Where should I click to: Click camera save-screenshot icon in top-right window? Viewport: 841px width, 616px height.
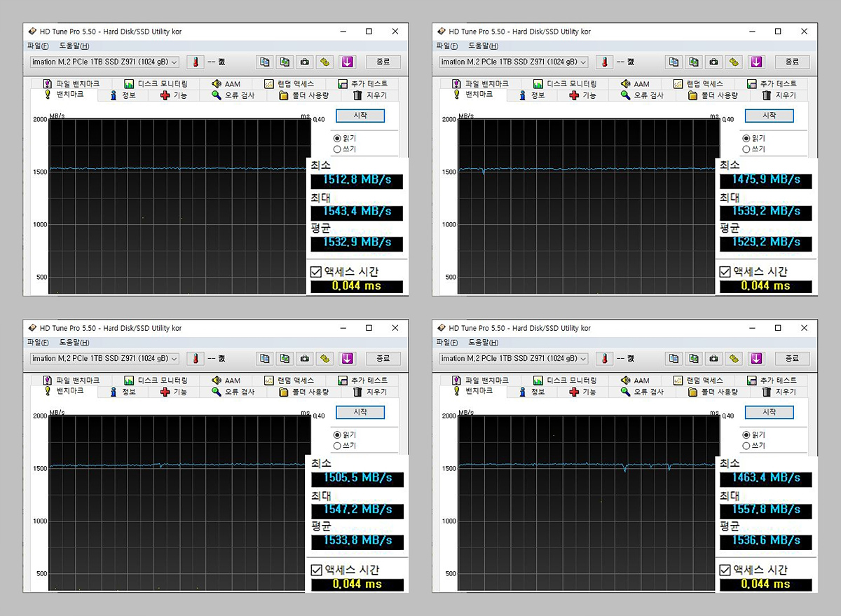tap(714, 62)
